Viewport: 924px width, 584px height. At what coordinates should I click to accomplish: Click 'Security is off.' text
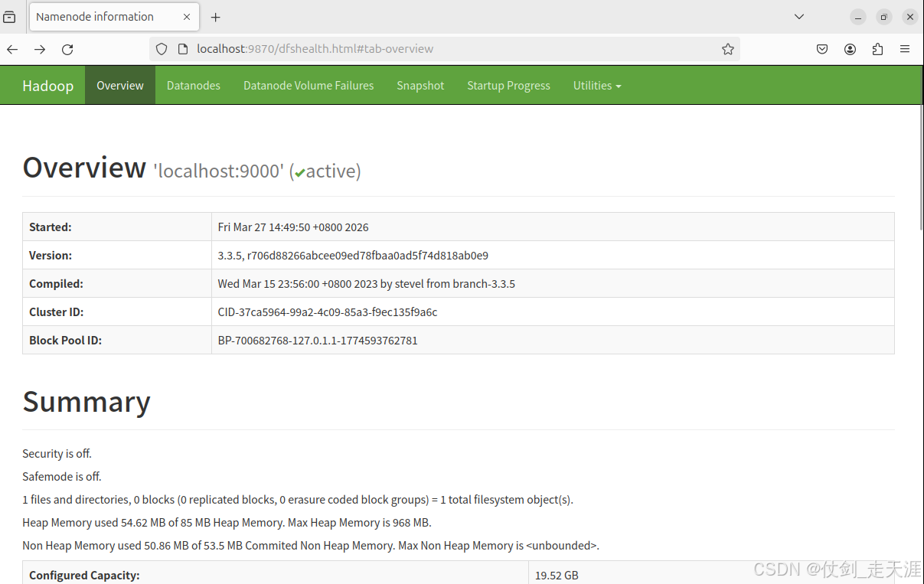(57, 454)
